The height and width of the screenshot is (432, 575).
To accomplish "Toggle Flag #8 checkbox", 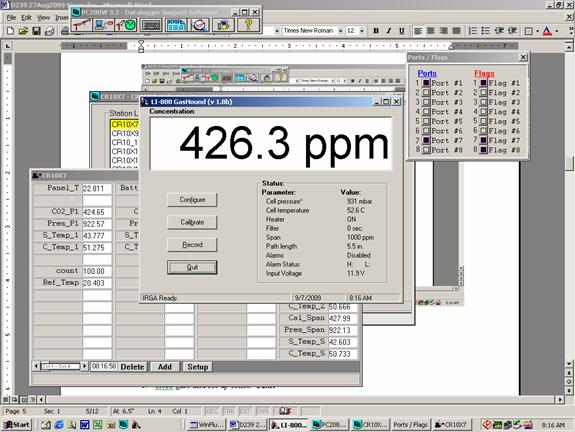I will pos(484,150).
